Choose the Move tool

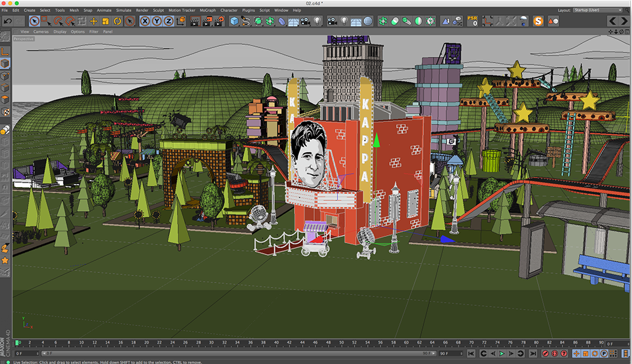[94, 21]
